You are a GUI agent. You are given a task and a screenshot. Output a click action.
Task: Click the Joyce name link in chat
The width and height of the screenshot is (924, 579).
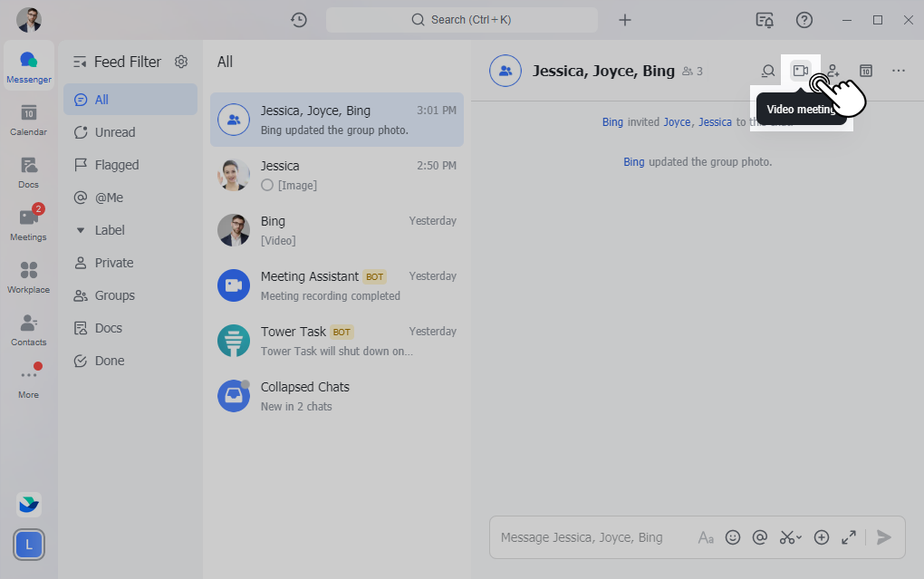[x=677, y=122]
